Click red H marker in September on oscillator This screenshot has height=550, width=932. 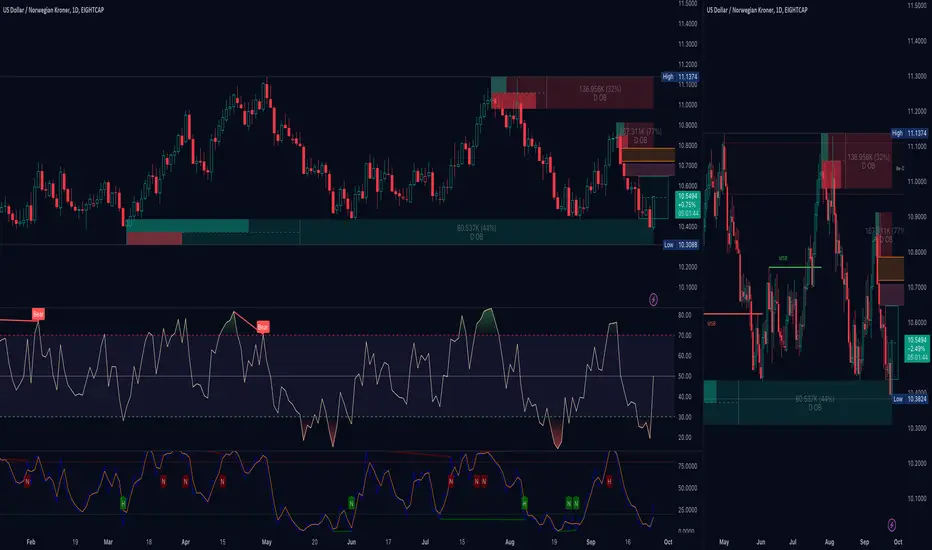(609, 481)
